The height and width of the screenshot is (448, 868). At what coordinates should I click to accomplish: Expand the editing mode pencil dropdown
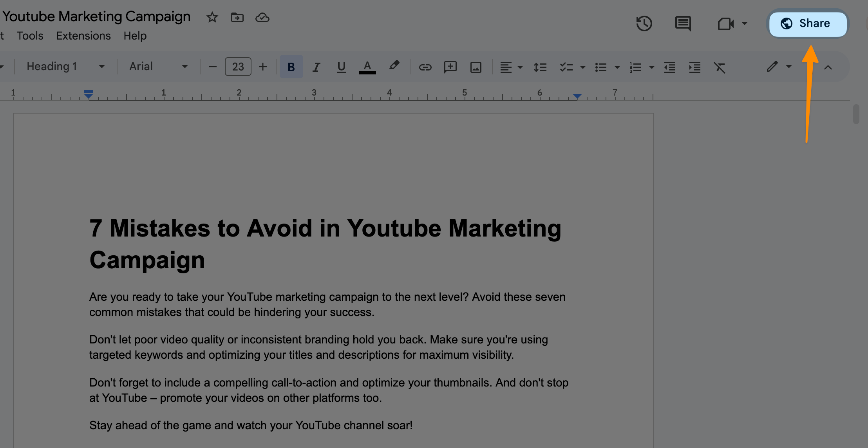click(788, 67)
